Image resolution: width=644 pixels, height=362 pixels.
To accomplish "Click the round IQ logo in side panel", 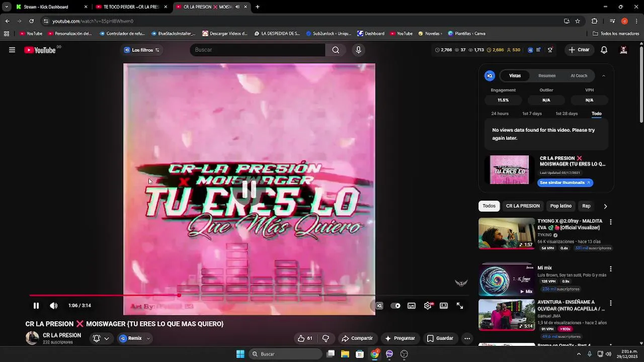I will (490, 75).
